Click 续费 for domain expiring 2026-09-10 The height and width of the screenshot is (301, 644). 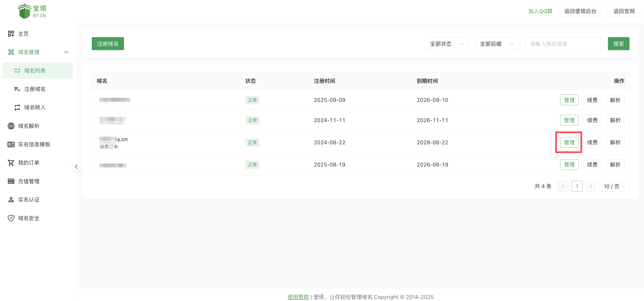592,100
